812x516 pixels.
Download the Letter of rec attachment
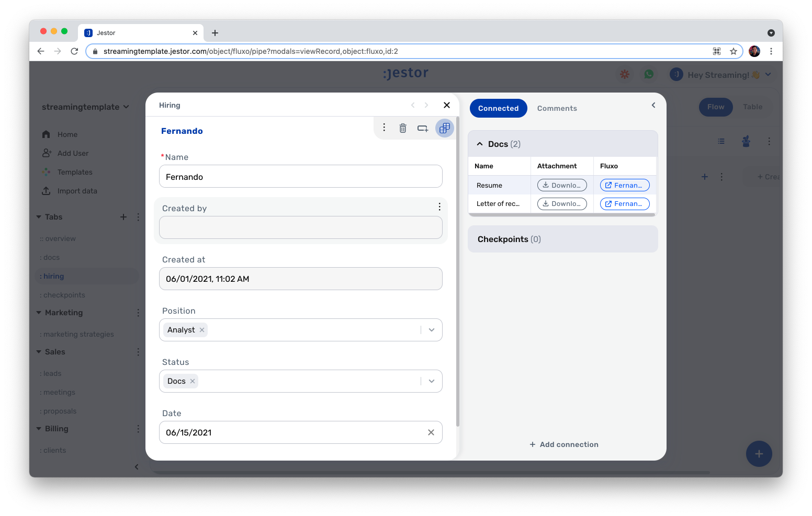(x=562, y=204)
